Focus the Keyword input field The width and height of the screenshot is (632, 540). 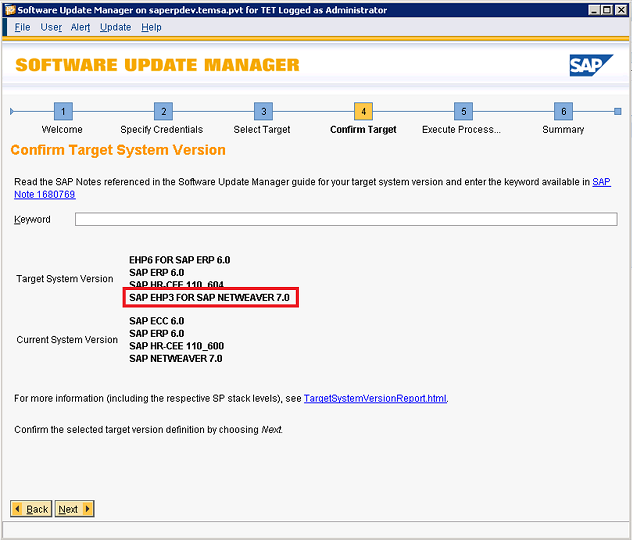click(346, 219)
